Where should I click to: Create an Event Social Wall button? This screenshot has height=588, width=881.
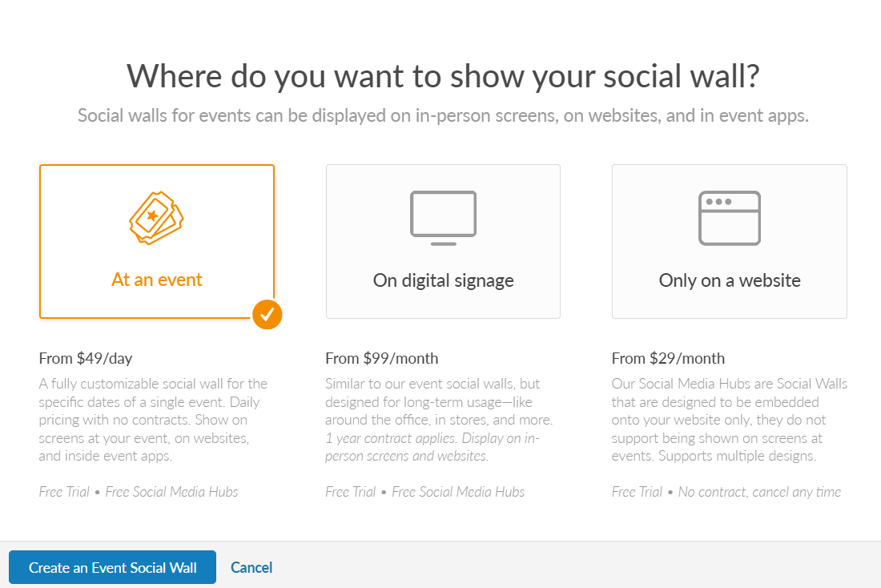(112, 567)
